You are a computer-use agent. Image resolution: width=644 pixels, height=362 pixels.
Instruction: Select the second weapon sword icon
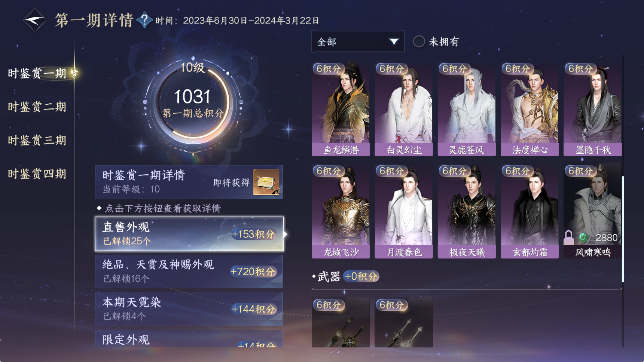tap(404, 322)
